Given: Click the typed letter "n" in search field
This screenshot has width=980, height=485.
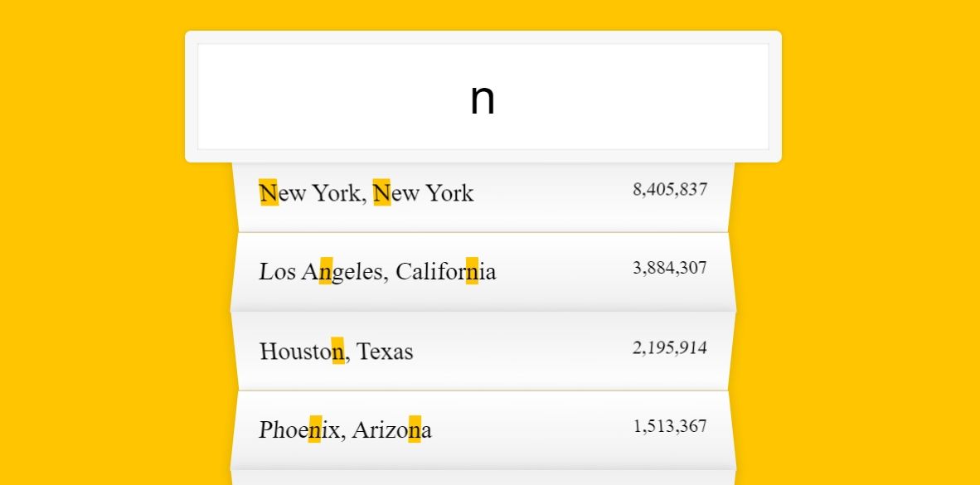Looking at the screenshot, I should 483,99.
